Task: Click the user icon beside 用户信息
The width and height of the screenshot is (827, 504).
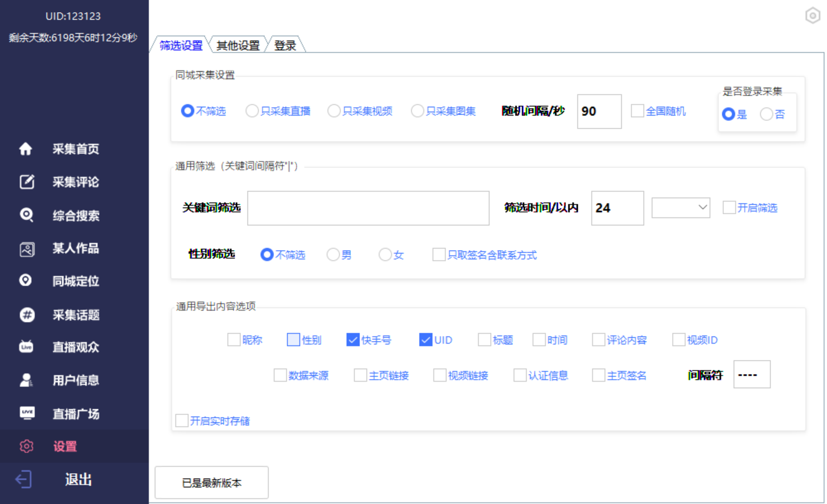Action: pyautogui.click(x=26, y=380)
